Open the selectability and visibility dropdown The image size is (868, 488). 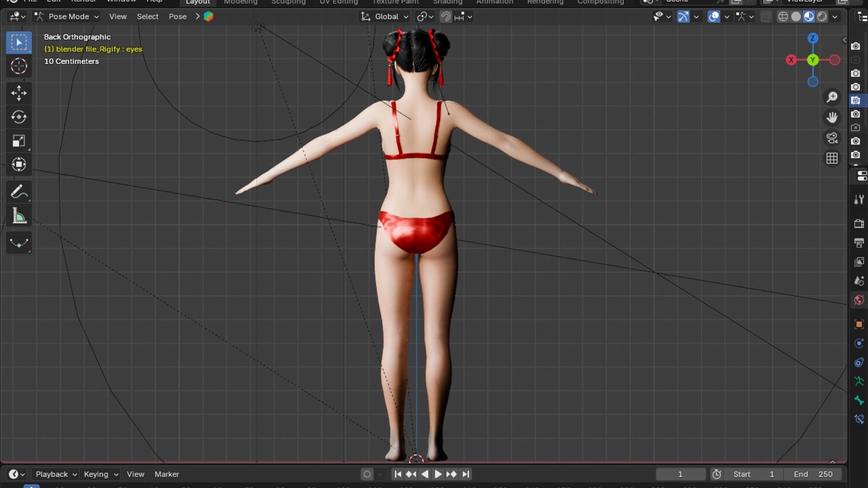pyautogui.click(x=661, y=17)
